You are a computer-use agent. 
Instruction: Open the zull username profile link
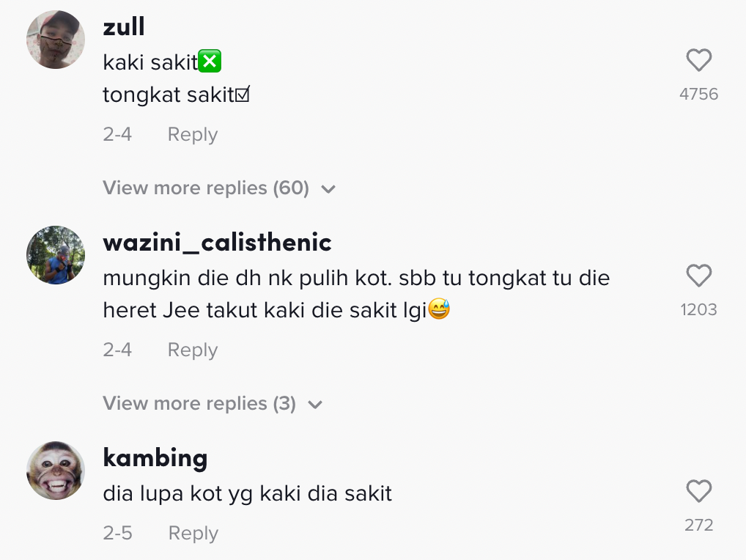point(124,26)
